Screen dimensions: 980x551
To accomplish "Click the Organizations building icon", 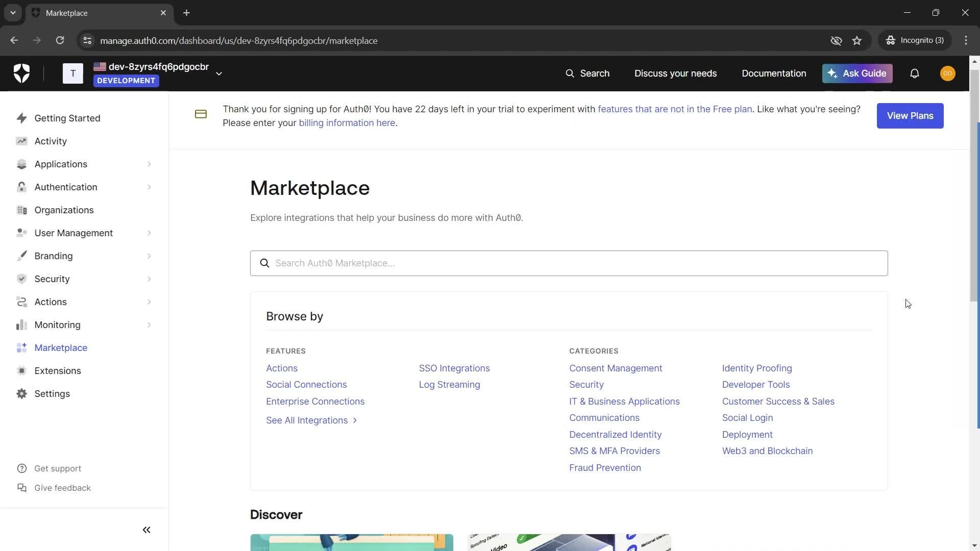I will click(x=21, y=210).
